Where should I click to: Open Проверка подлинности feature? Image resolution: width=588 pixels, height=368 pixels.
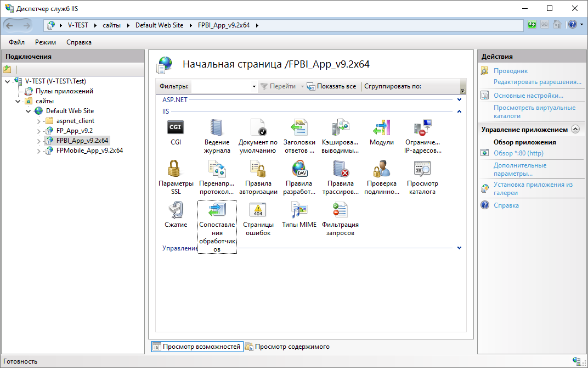tap(381, 169)
